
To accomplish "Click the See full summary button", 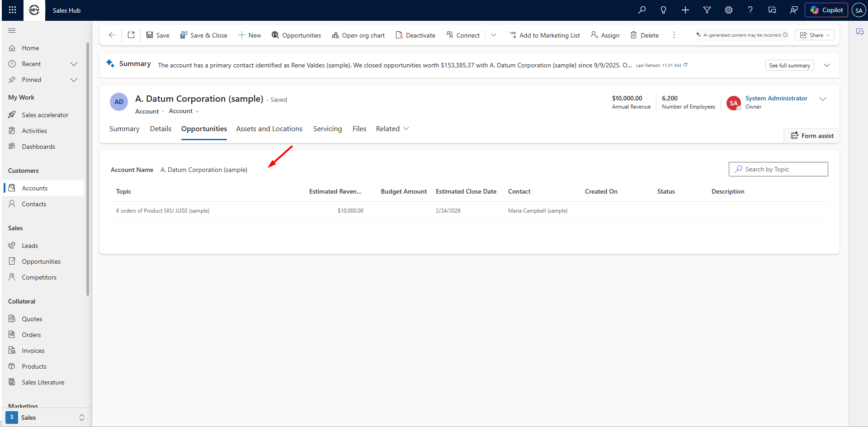I will [x=789, y=65].
